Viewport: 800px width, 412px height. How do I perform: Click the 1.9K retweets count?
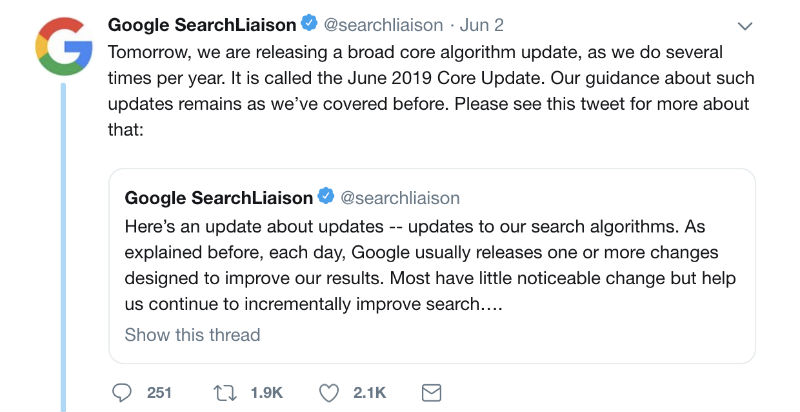(x=267, y=393)
